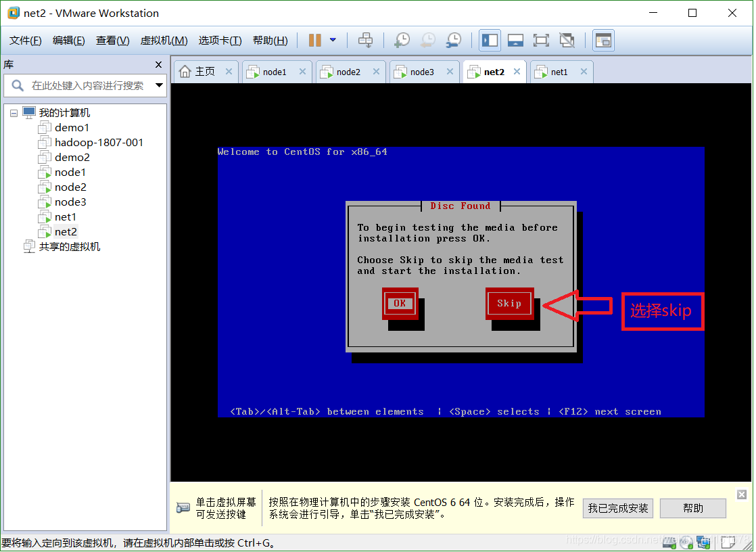Open the library search filter dropdown
The height and width of the screenshot is (552, 756).
pyautogui.click(x=159, y=85)
